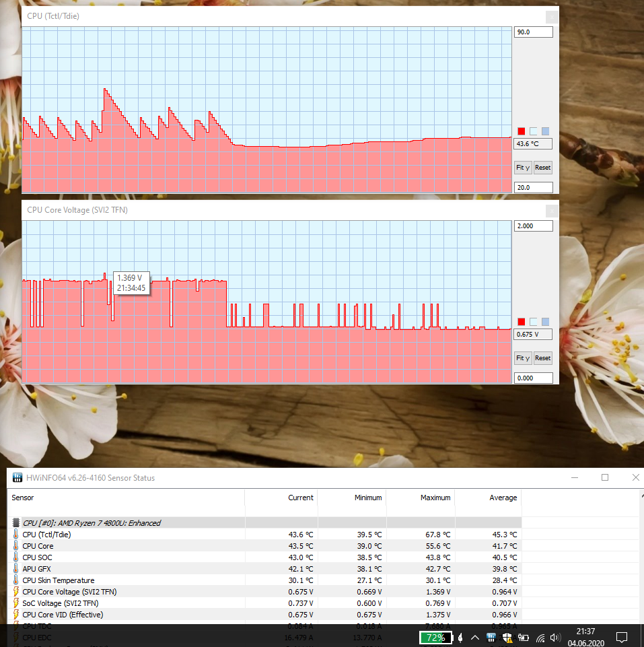Click the HWiNFO tray icon in taskbar

491,638
